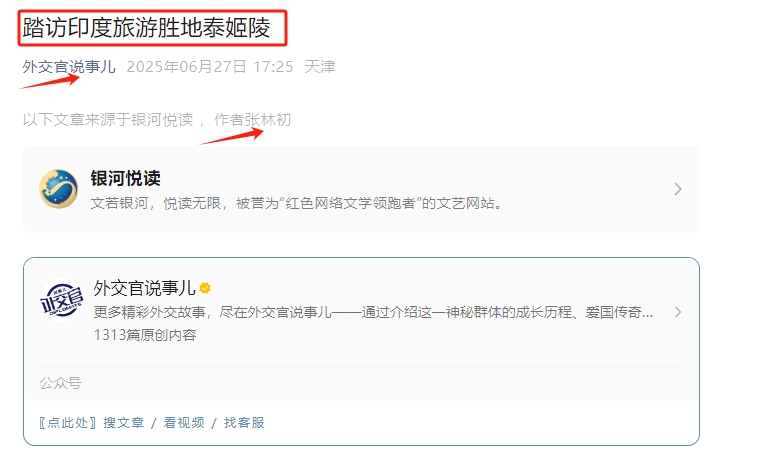Select the 搜文章 menu link
The height and width of the screenshot is (462, 778).
pos(124,423)
